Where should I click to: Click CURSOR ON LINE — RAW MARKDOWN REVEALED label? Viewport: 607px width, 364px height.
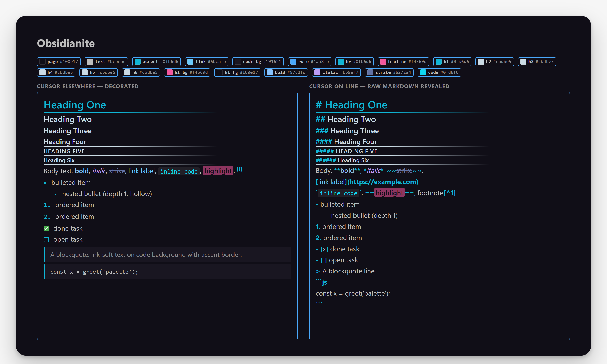click(x=379, y=86)
